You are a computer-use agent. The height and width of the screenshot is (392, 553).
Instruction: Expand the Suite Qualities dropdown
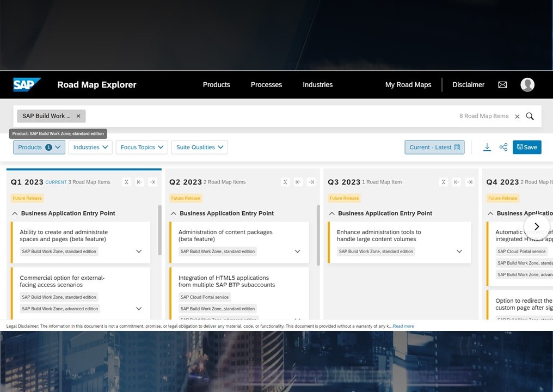[199, 147]
